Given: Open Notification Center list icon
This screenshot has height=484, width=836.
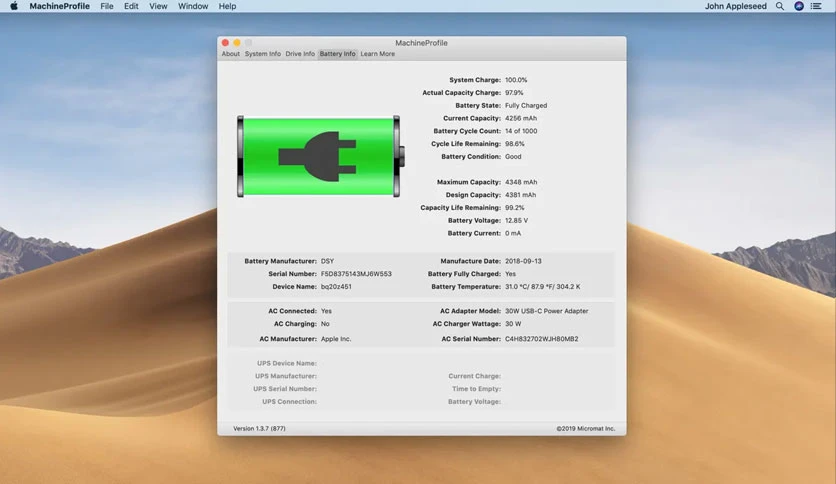Looking at the screenshot, I should pyautogui.click(x=816, y=6).
